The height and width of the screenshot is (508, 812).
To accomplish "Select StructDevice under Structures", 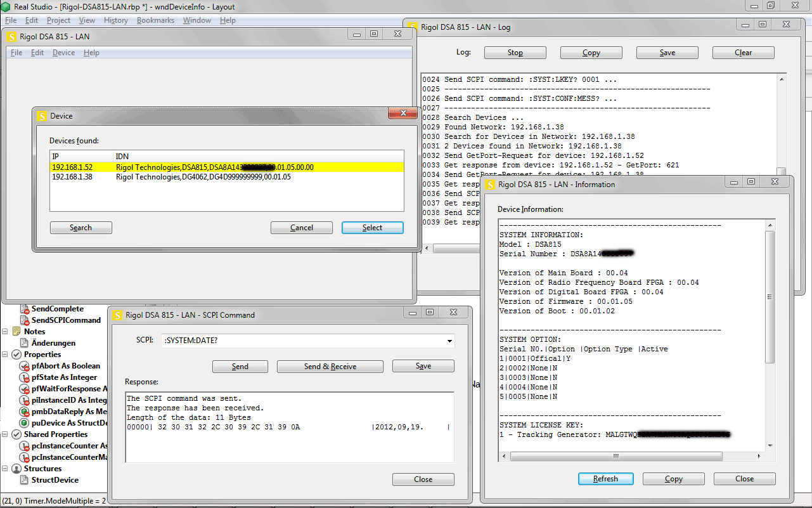I will click(x=55, y=480).
